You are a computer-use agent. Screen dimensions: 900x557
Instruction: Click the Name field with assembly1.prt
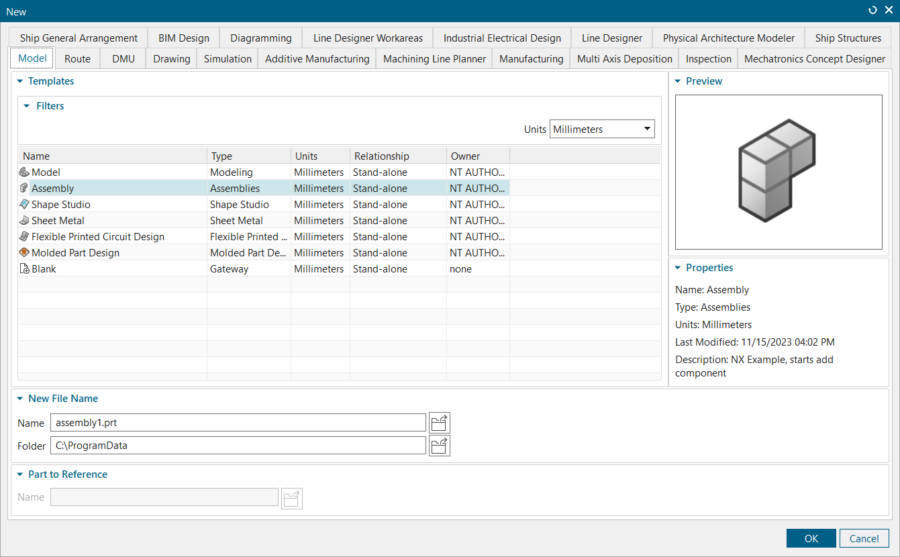click(238, 423)
